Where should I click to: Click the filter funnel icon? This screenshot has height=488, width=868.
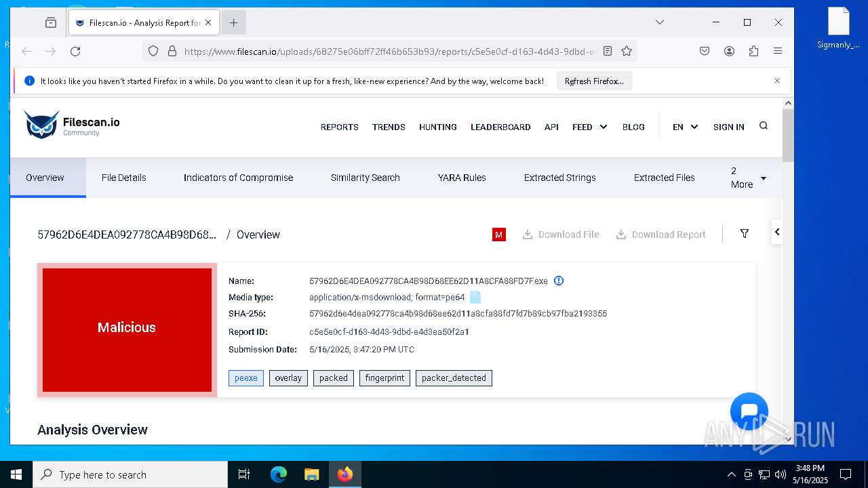click(x=745, y=234)
